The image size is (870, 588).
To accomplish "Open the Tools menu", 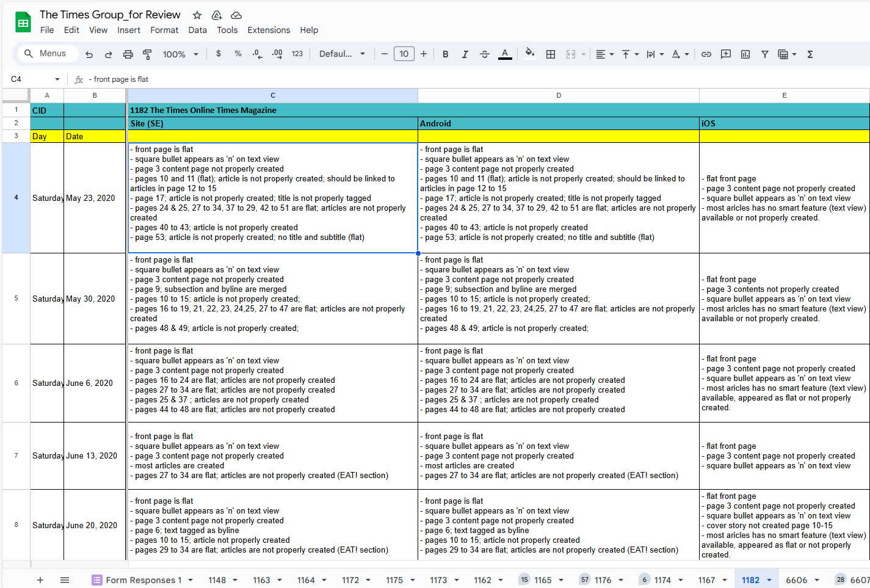I will [x=227, y=30].
